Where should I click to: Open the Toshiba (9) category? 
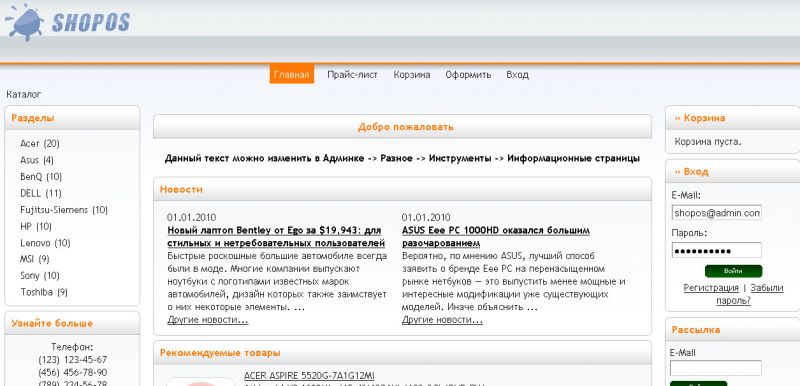pos(44,292)
